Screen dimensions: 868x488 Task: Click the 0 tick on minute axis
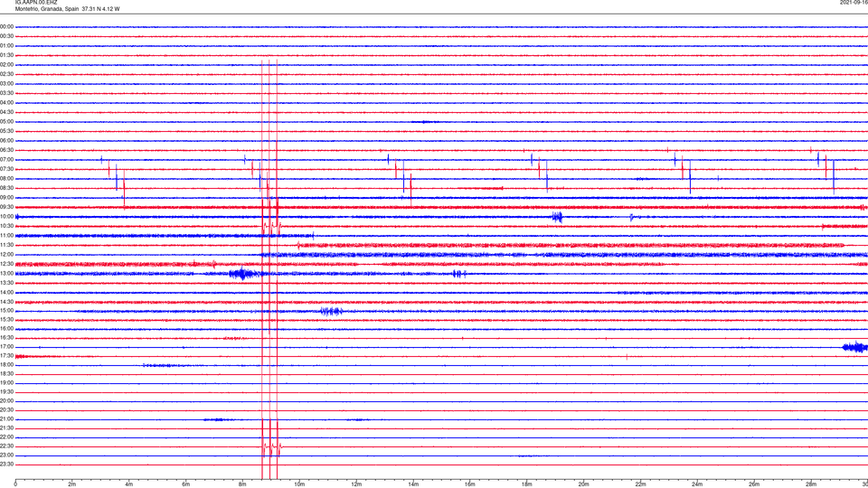point(15,484)
